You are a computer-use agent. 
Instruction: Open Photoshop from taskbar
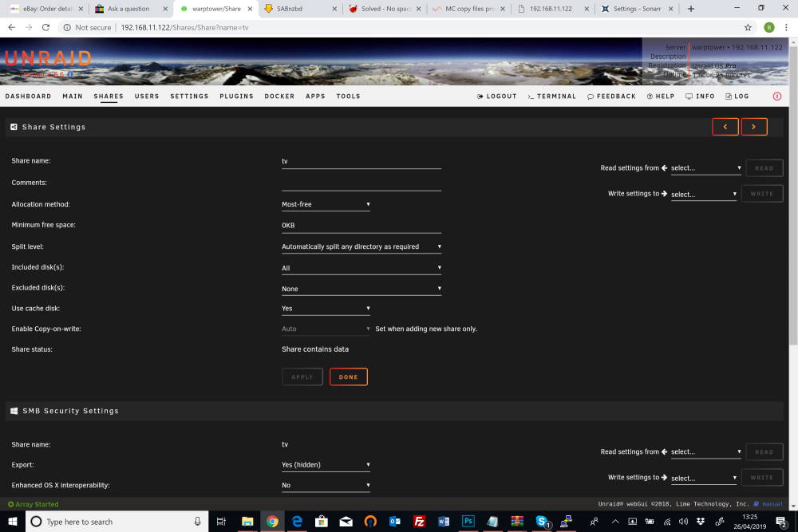[x=468, y=522]
